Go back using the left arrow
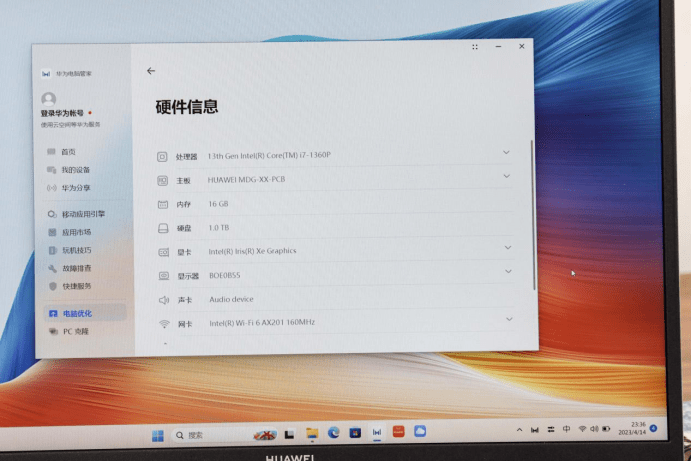The height and width of the screenshot is (461, 692). pos(151,71)
